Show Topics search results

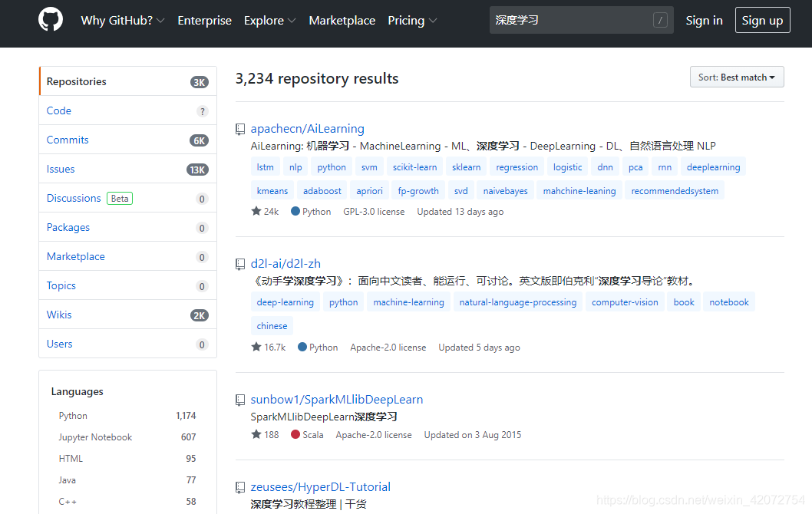(x=128, y=285)
